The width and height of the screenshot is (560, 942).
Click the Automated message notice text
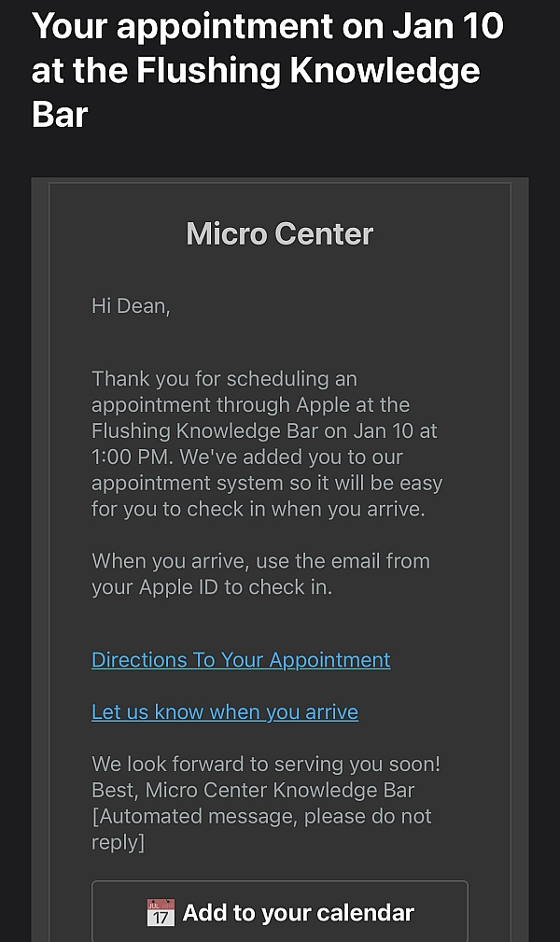pos(261,817)
